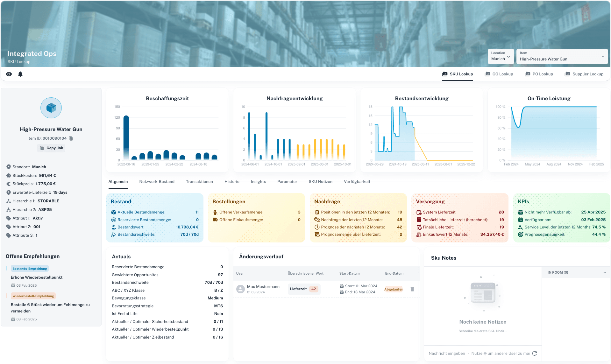Switch to the Transaktionen tab

199,182
